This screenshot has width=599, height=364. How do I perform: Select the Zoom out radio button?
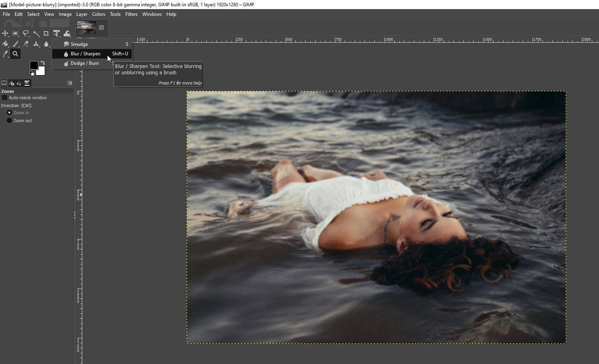[9, 121]
